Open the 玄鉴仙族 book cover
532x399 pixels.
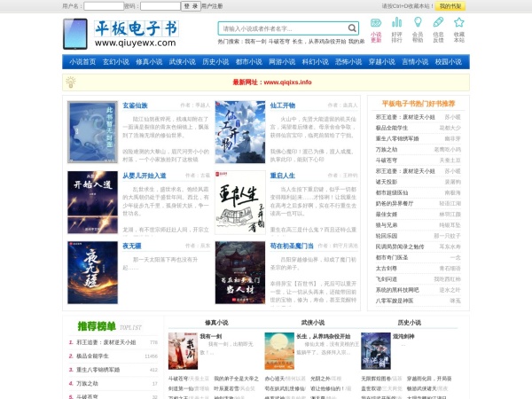click(x=92, y=132)
